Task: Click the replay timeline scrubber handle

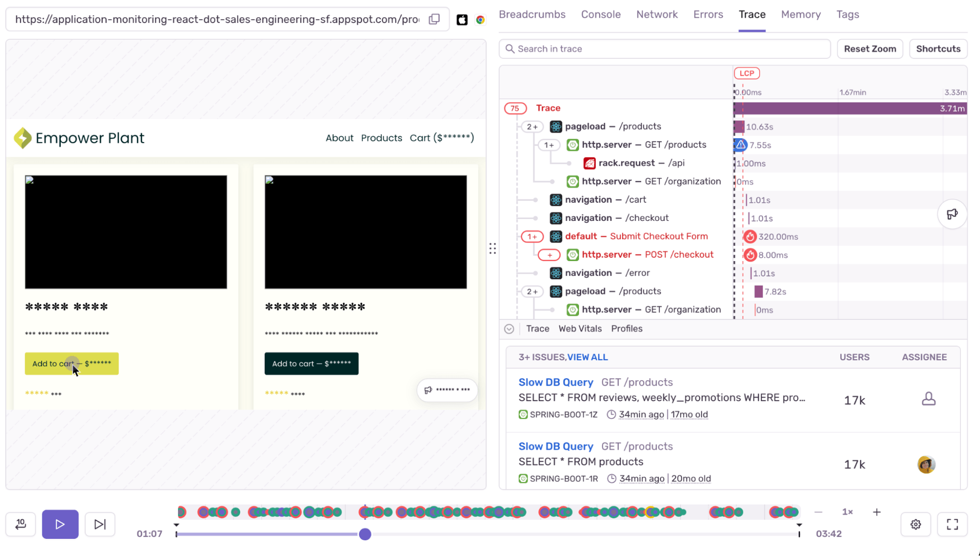Action: pos(365,534)
